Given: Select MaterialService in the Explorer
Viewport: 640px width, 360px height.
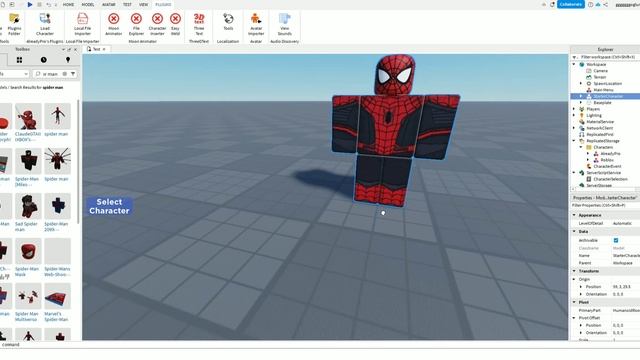Looking at the screenshot, I should (600, 122).
